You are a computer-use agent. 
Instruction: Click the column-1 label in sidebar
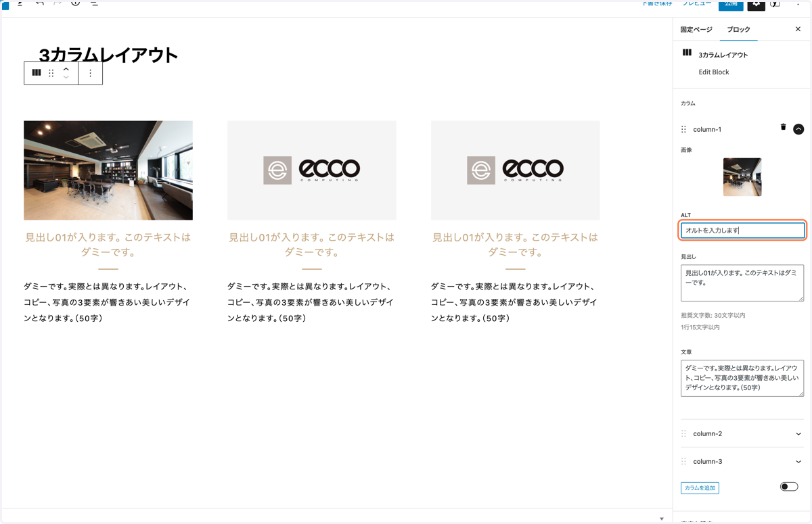[x=707, y=129]
